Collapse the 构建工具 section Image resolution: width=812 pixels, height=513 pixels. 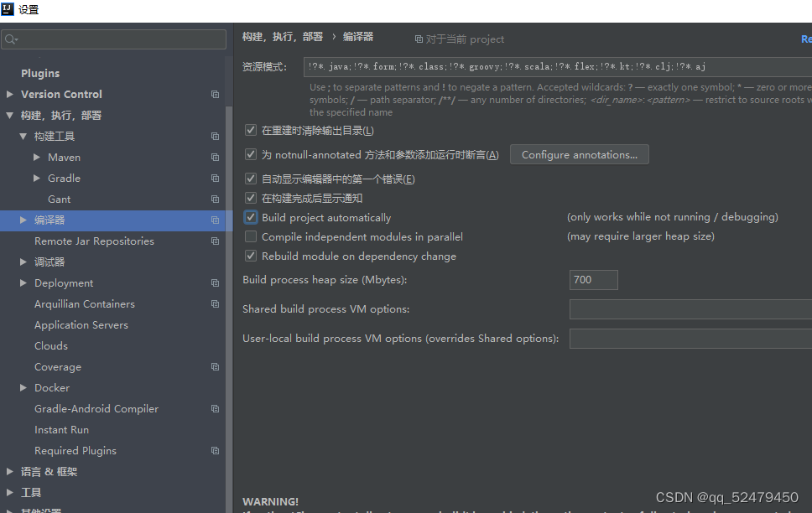pos(24,136)
